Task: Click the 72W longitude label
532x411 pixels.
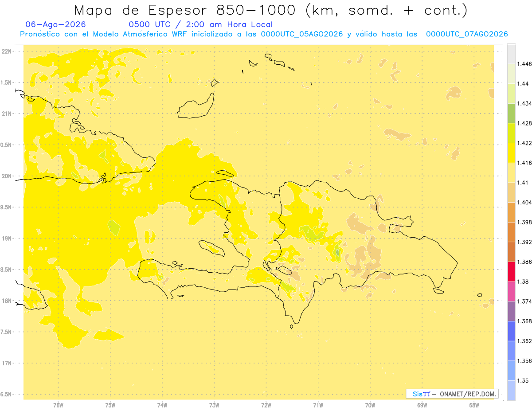Action: pos(266,405)
